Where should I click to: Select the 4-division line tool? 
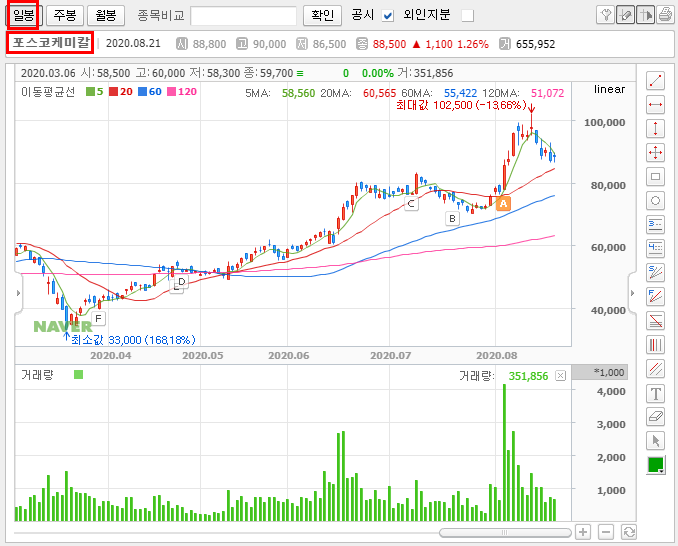(x=656, y=249)
